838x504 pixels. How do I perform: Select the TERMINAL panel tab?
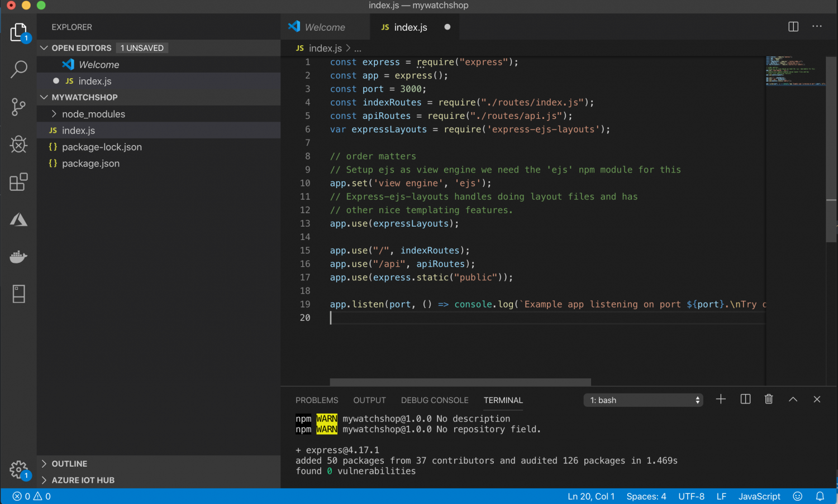(x=503, y=400)
